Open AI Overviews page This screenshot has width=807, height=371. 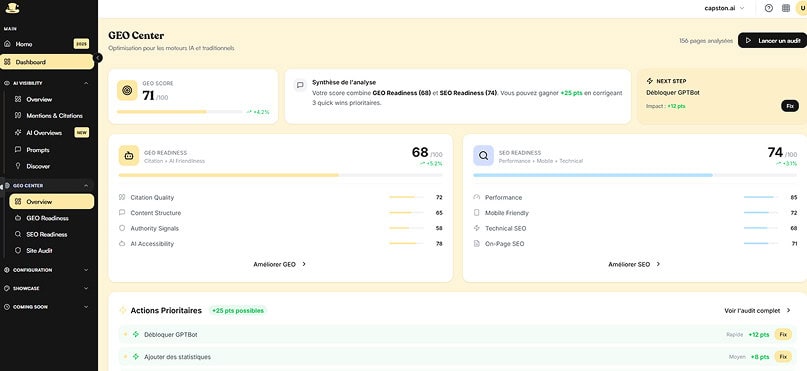[x=51, y=133]
